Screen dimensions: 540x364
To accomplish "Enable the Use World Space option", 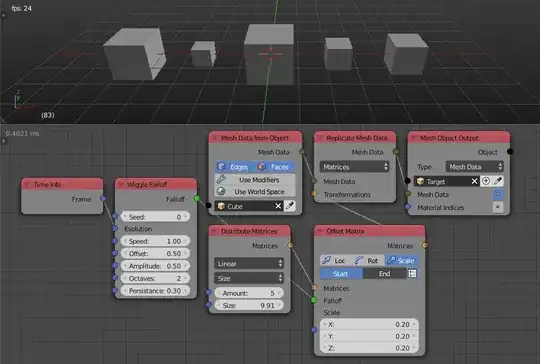I will coord(255,191).
